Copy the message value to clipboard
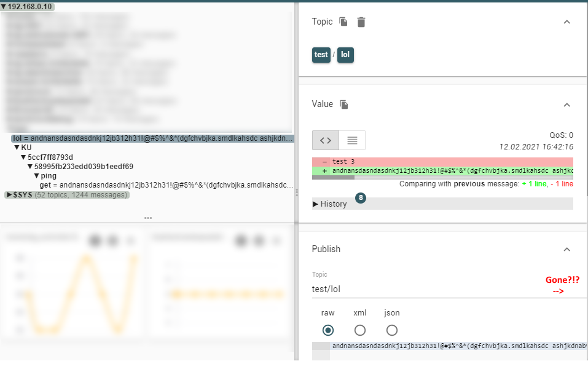Screen dimensions: 588x369 pos(343,104)
